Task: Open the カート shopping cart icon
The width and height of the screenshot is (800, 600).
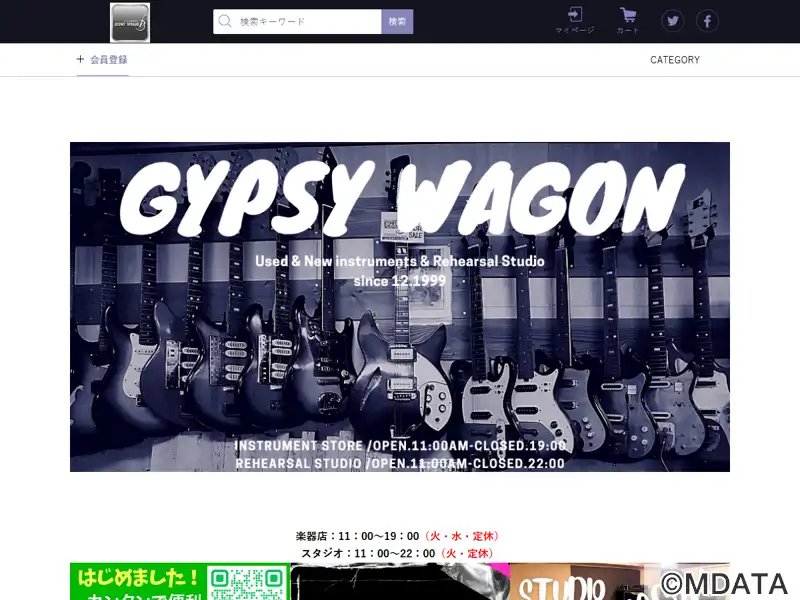Action: tap(628, 20)
